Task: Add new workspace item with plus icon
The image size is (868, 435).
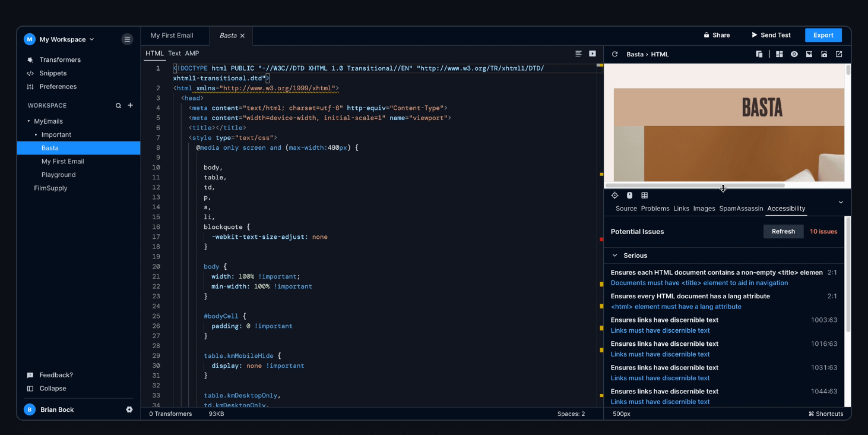Action: coord(131,105)
